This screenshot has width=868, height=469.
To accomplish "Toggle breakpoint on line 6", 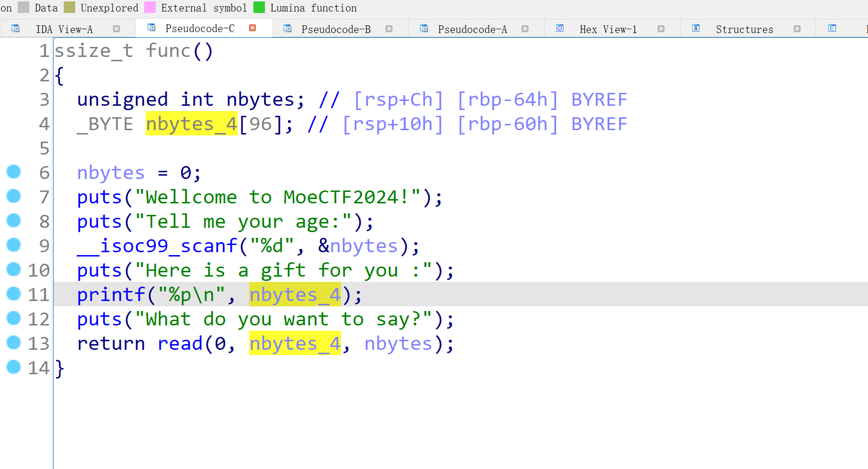I will click(13, 171).
